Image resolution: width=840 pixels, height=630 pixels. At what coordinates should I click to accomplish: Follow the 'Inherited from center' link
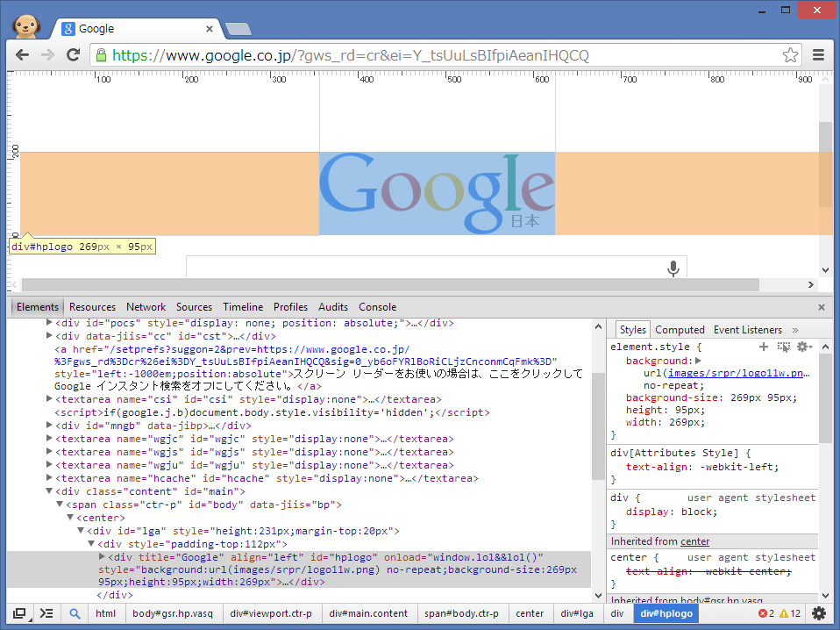pos(694,541)
